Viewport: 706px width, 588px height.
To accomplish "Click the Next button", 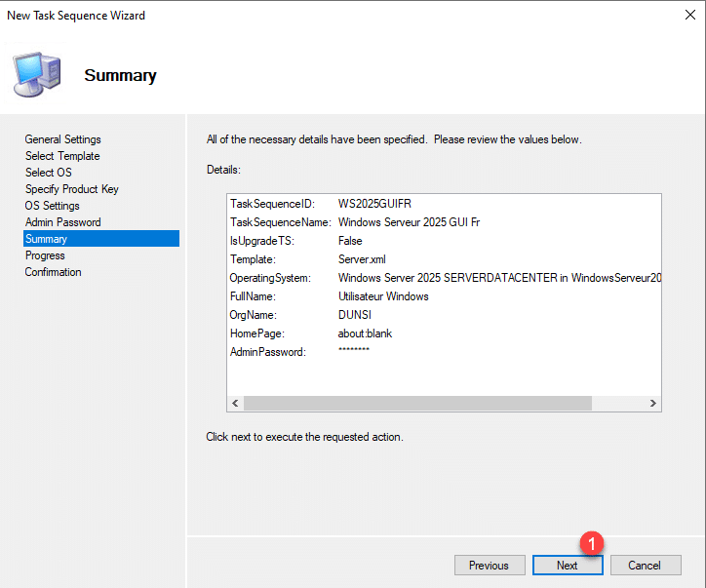I will (x=568, y=565).
